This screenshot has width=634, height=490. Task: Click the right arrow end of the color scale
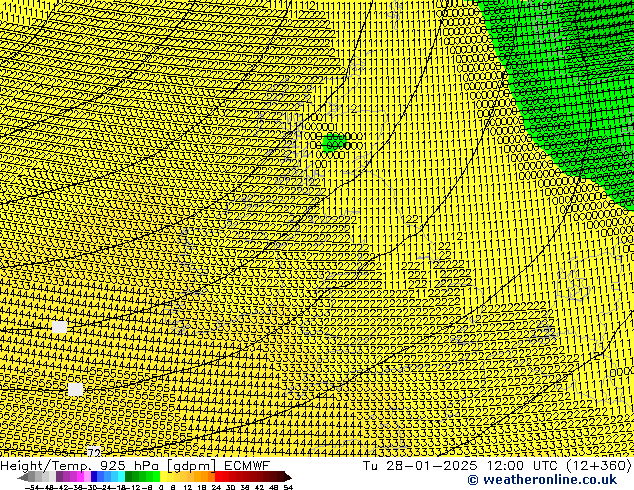click(288, 477)
